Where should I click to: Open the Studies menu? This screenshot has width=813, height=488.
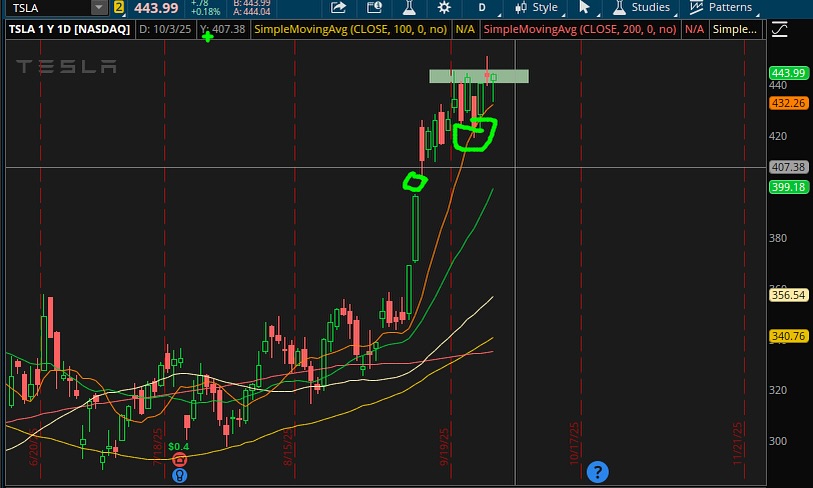click(x=641, y=8)
